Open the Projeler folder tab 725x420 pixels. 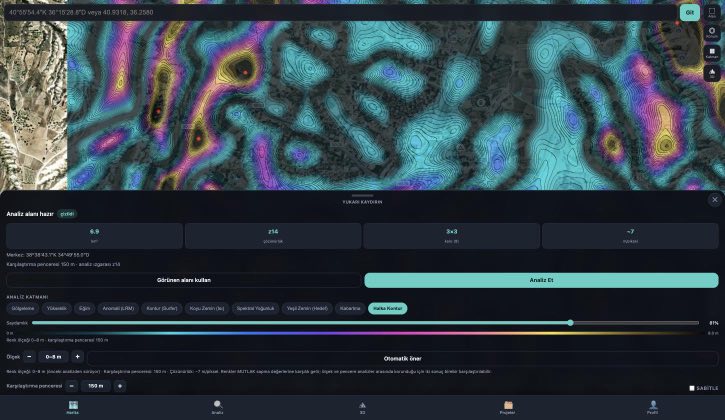click(507, 408)
